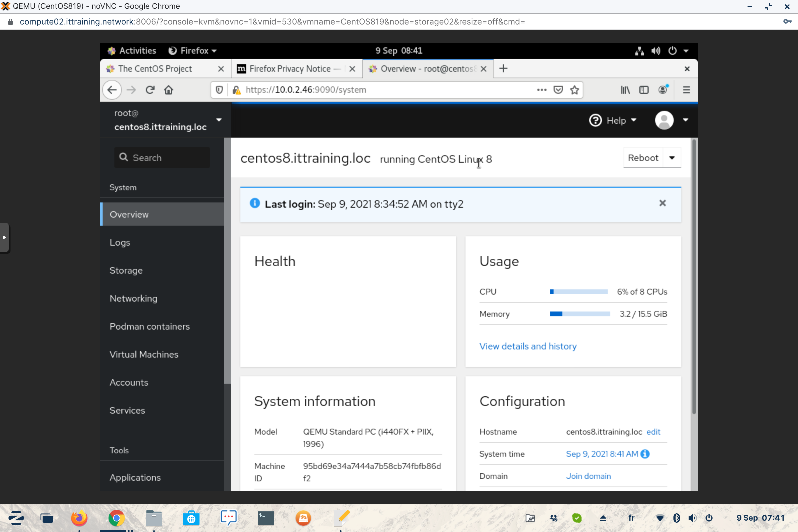The image size is (798, 532).
Task: Expand the noVNC control panel handle
Action: (x=4, y=237)
